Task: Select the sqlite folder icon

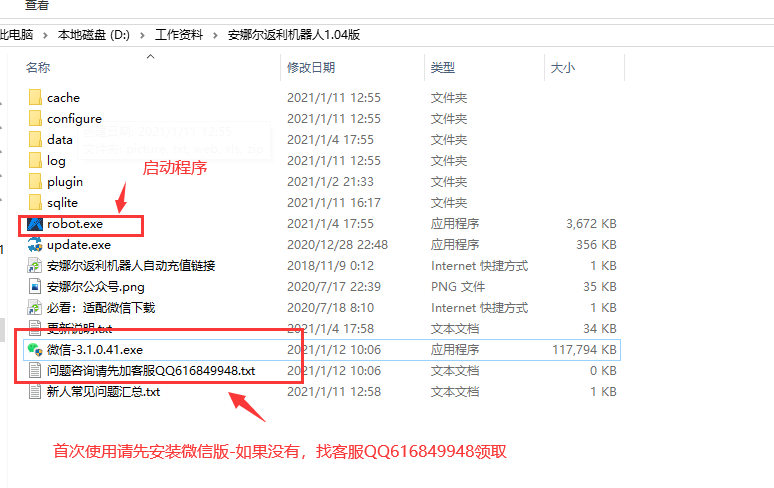Action: click(35, 202)
